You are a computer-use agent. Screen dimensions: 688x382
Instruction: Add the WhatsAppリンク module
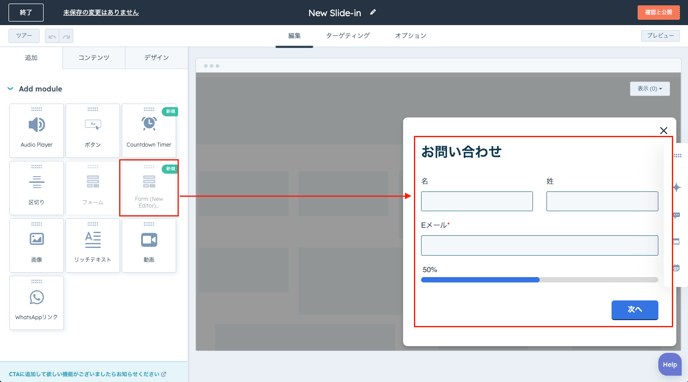coord(36,303)
